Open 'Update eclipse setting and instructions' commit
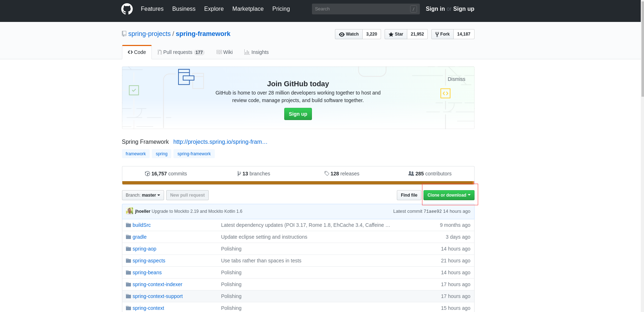This screenshot has width=644, height=312. [264, 237]
